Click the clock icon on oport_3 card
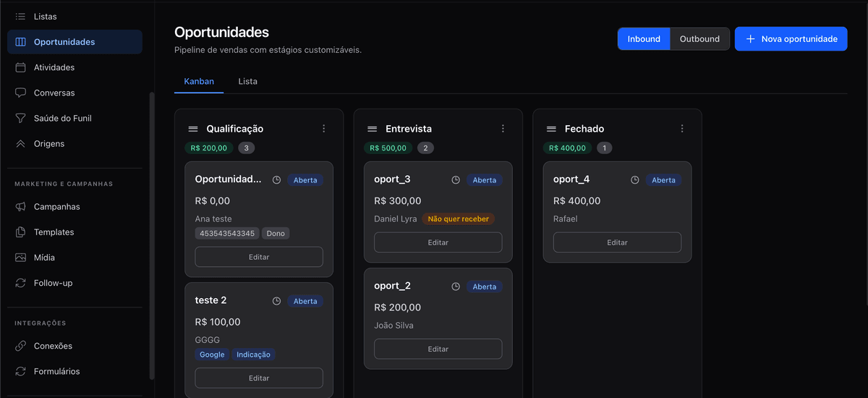Screen dimensions: 868x398 pos(456,180)
